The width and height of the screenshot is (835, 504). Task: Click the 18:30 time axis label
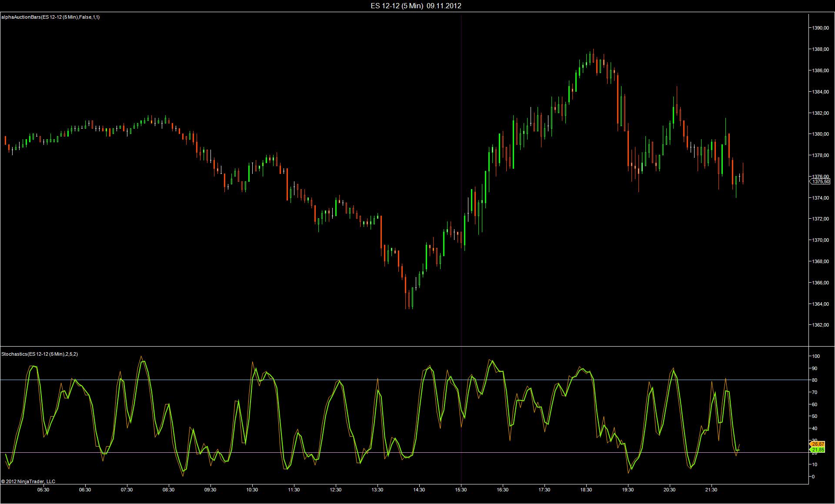click(586, 490)
